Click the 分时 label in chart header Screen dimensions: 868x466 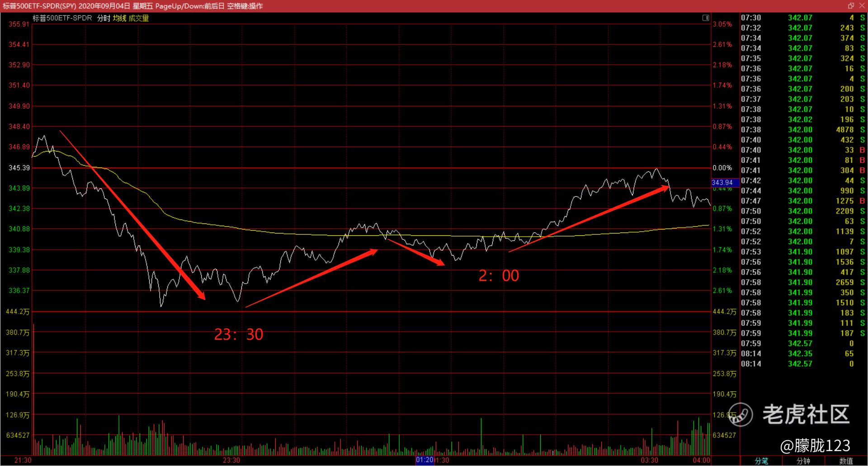pos(104,18)
